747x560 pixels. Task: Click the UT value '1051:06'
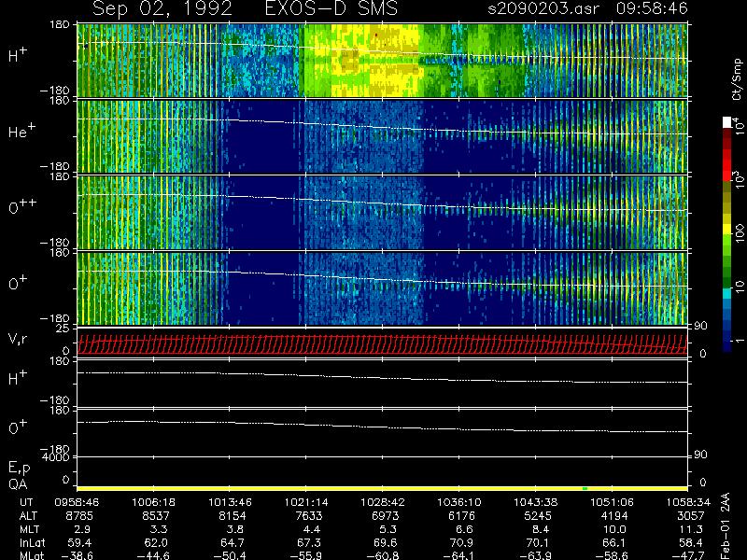[613, 502]
